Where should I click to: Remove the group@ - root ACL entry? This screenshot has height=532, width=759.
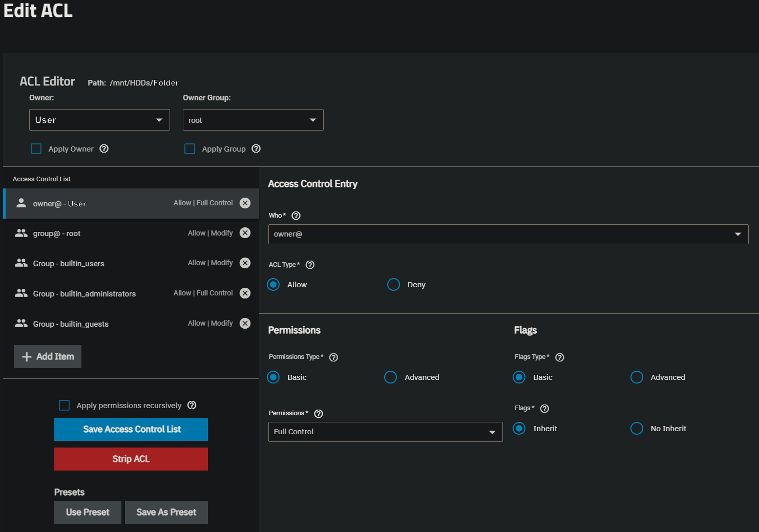245,233
